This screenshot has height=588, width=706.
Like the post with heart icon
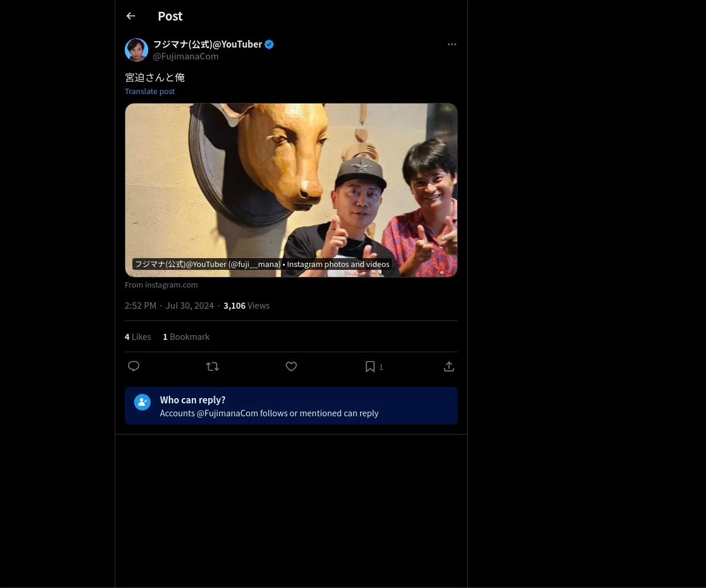coord(291,366)
